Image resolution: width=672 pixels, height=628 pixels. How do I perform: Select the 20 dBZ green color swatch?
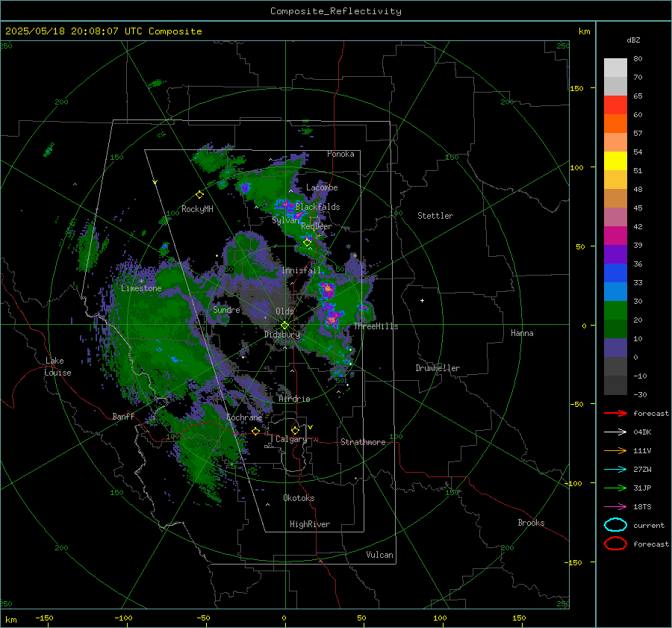[615, 329]
